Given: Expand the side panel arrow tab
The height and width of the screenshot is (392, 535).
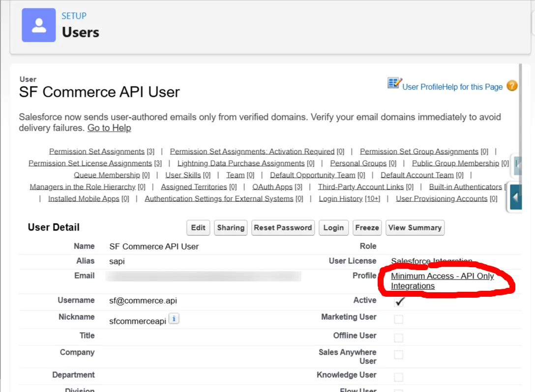Looking at the screenshot, I should (515, 197).
